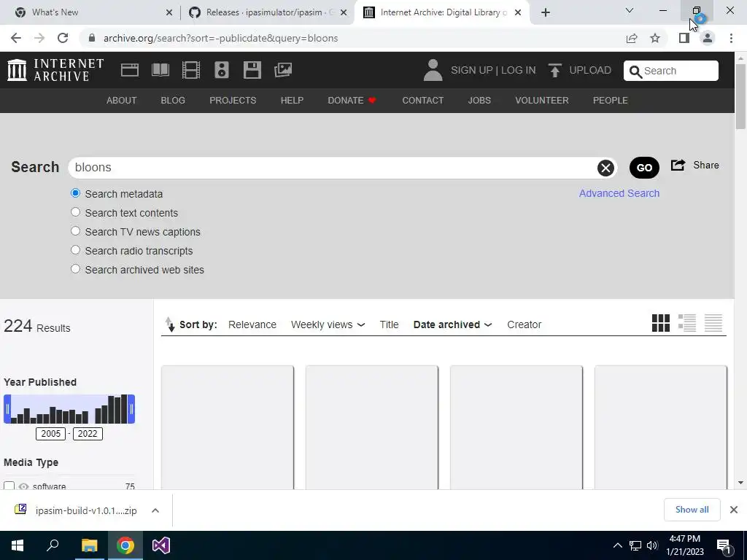Open File Explorer from the taskbar
747x560 pixels.
pos(89,545)
